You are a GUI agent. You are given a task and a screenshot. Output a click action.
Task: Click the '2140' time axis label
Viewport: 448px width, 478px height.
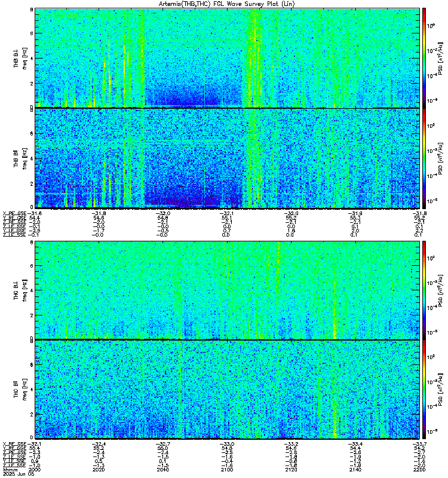point(355,470)
